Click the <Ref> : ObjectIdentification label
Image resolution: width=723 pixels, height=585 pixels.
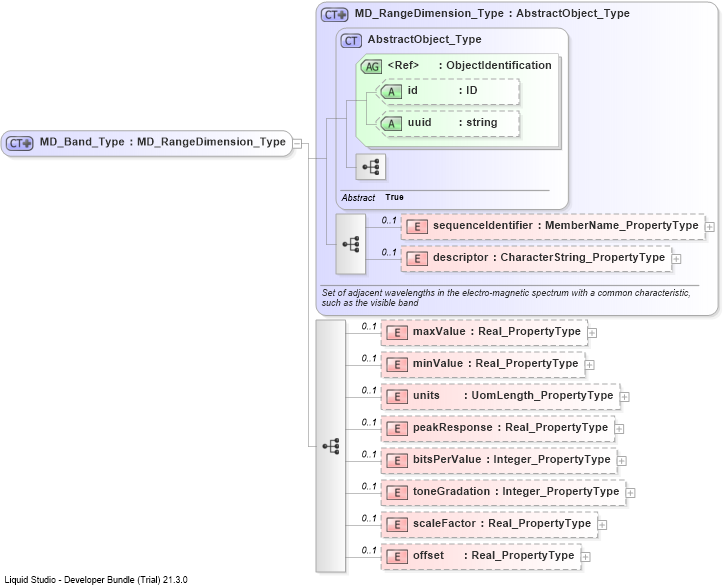469,65
